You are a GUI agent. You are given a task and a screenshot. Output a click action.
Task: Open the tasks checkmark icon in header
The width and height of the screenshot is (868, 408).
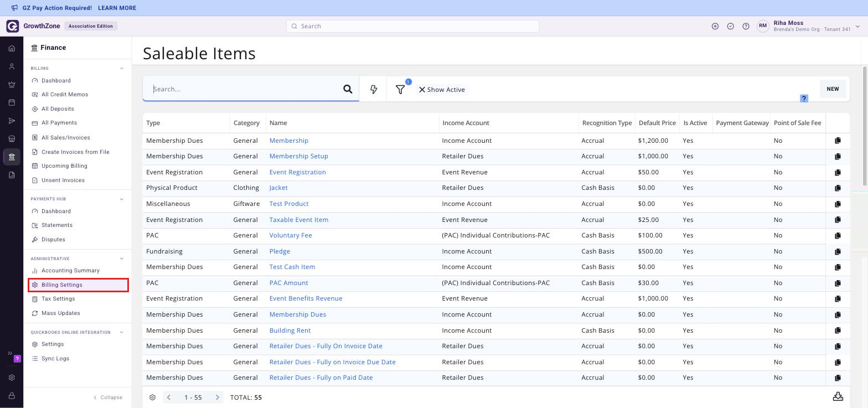[x=731, y=26]
